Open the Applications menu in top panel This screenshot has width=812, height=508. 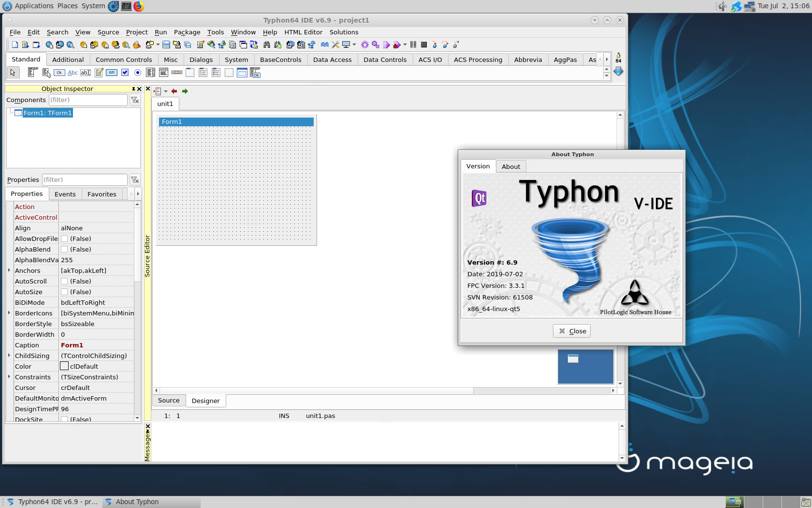pyautogui.click(x=34, y=6)
